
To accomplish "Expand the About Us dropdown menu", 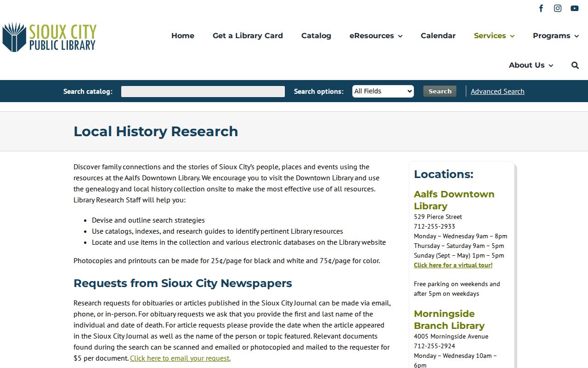I will point(531,65).
